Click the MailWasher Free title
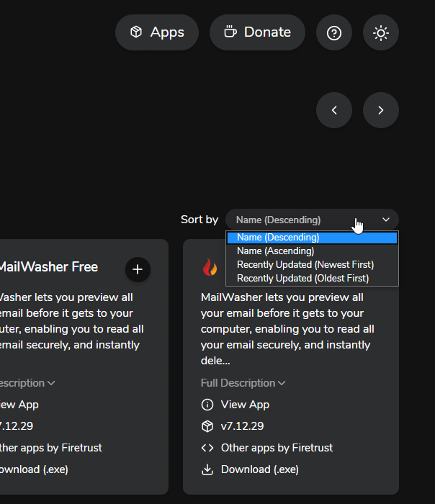435x504 pixels. pyautogui.click(x=48, y=267)
